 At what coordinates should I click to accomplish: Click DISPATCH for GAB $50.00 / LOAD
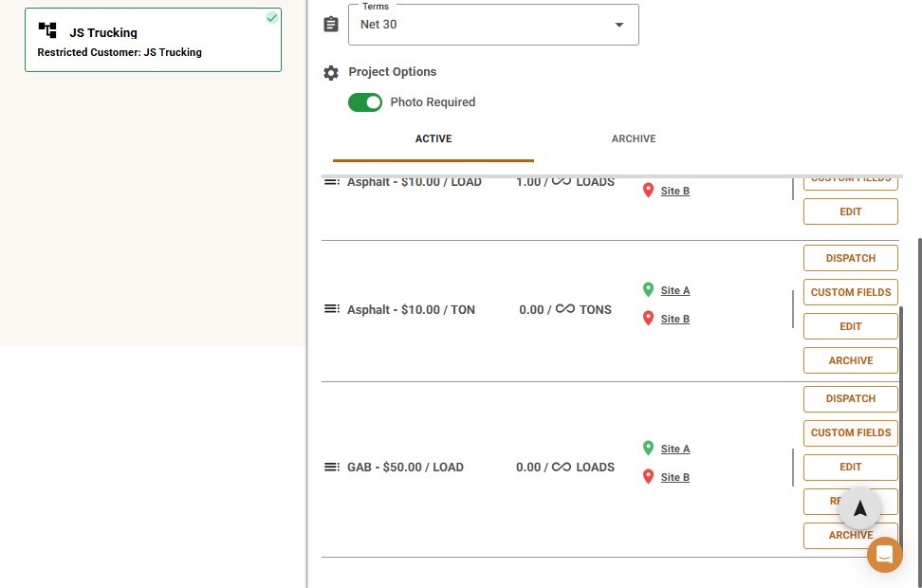[850, 398]
